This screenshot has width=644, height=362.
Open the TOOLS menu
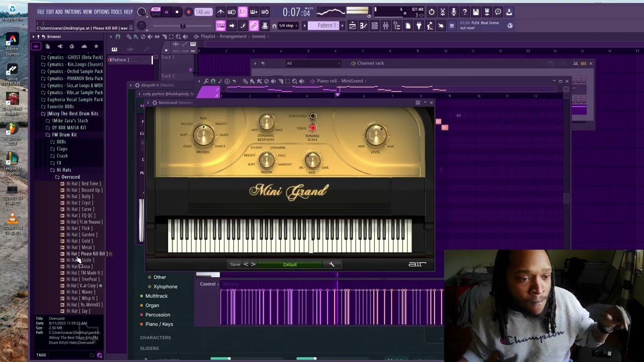coord(116,12)
